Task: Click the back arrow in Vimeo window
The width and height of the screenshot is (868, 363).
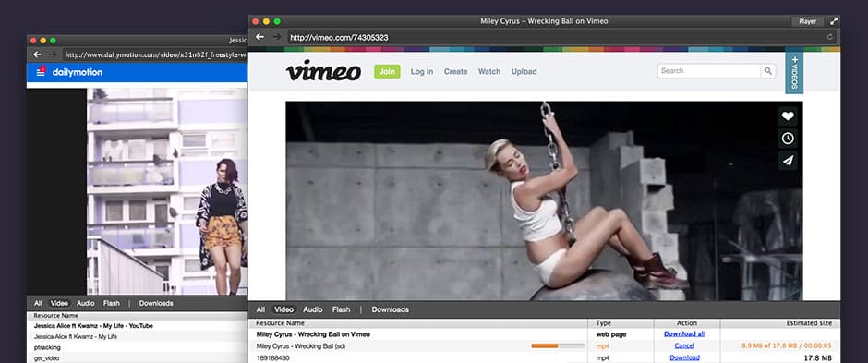Action: pyautogui.click(x=259, y=37)
